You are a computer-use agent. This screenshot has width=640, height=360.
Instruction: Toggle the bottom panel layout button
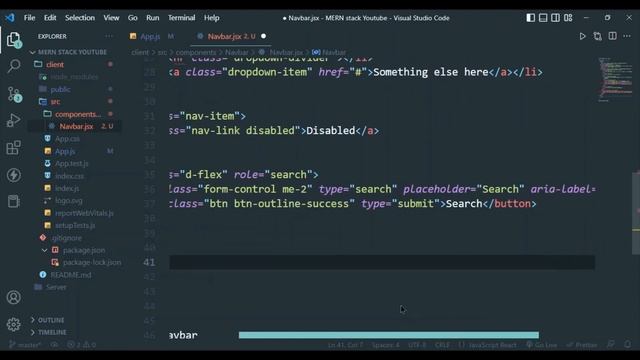[x=543, y=18]
